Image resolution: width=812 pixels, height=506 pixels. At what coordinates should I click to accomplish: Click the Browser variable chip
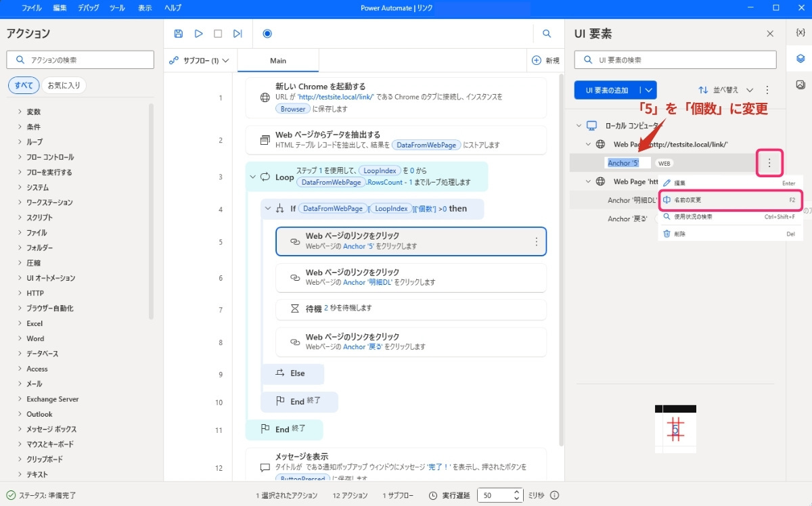click(x=293, y=109)
